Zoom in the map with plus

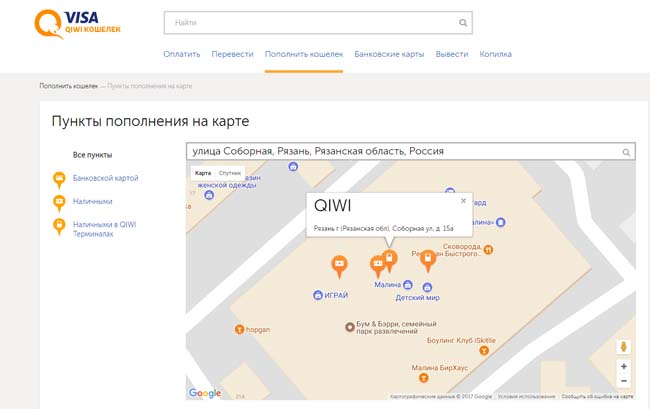coord(623,366)
